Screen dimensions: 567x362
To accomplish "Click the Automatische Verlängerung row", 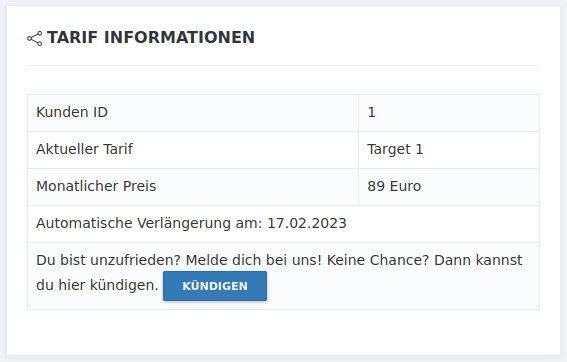I will tap(284, 224).
